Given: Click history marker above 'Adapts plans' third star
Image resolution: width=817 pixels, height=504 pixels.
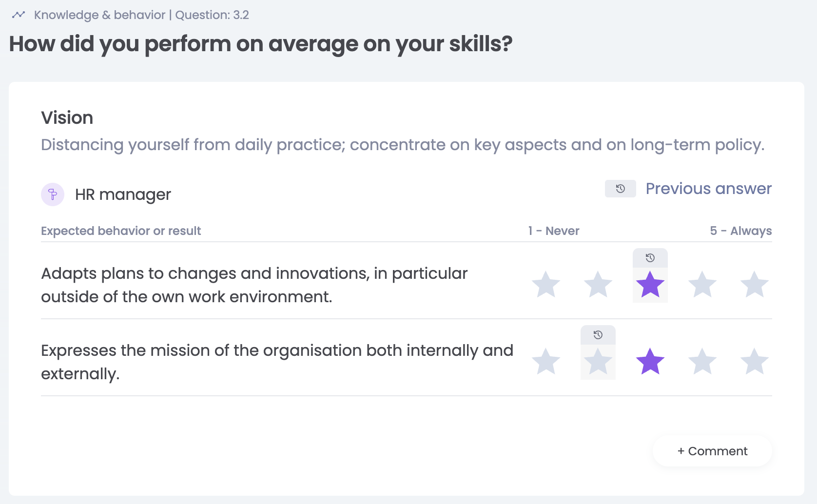Looking at the screenshot, I should (650, 258).
